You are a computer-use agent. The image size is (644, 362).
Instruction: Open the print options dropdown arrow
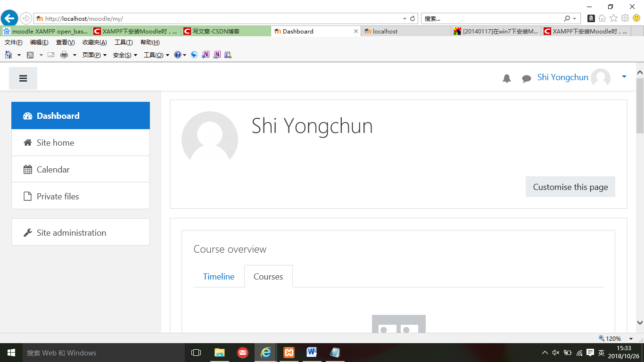74,55
